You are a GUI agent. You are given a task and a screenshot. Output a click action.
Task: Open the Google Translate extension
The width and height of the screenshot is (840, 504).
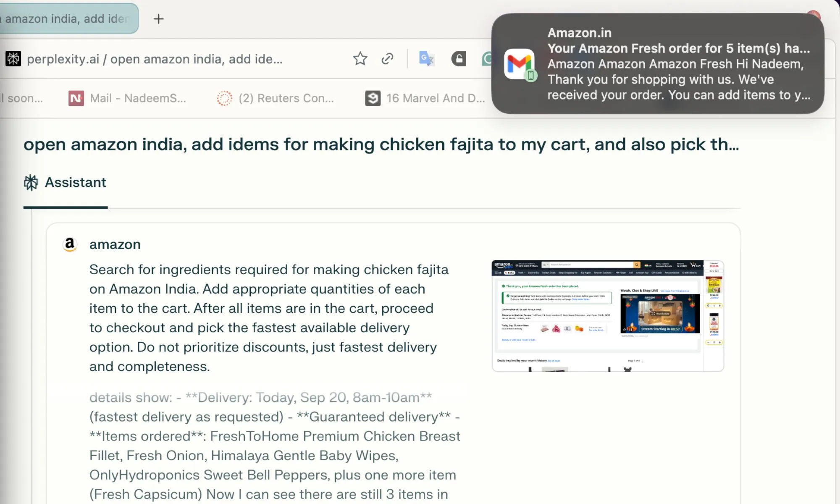pos(426,59)
